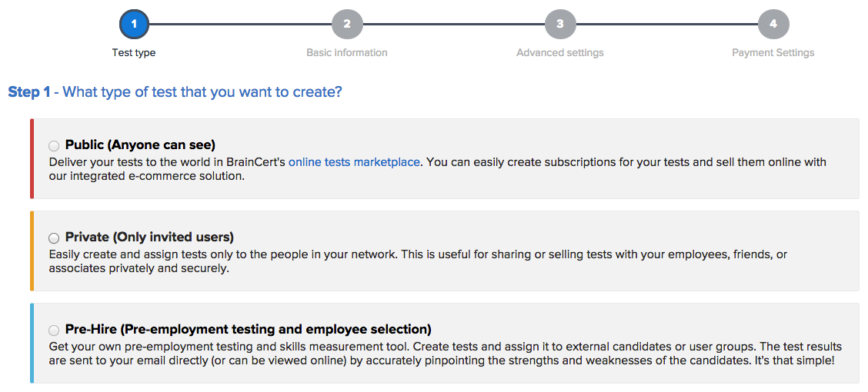This screenshot has width=868, height=392.
Task: Pick the Pre-Hire radio button
Action: coord(54,331)
